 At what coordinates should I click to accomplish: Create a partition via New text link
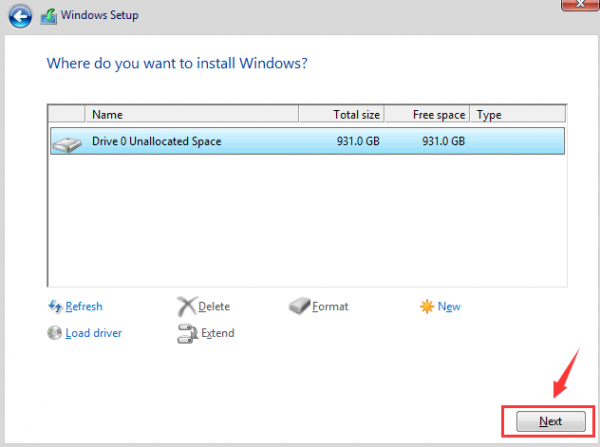click(449, 307)
